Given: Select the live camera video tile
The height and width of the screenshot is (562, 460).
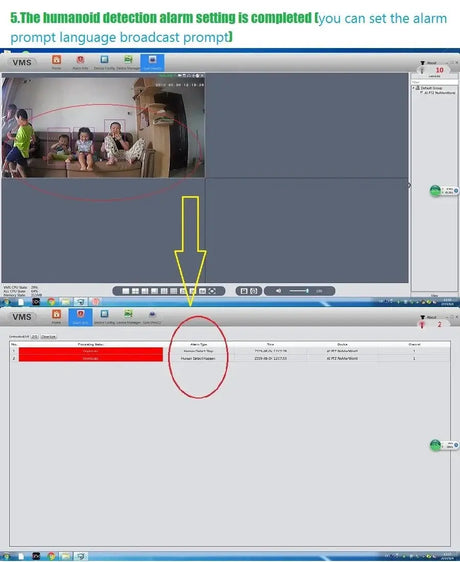Looking at the screenshot, I should coord(103,125).
